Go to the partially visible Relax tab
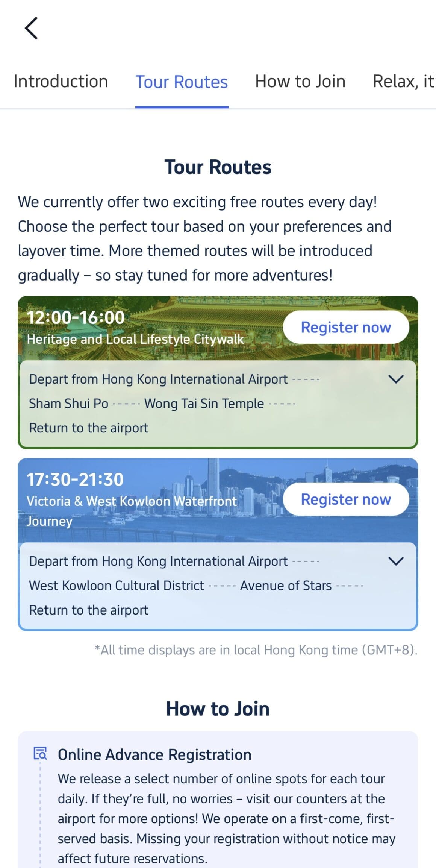Screen dimensions: 436x868 pos(404,82)
